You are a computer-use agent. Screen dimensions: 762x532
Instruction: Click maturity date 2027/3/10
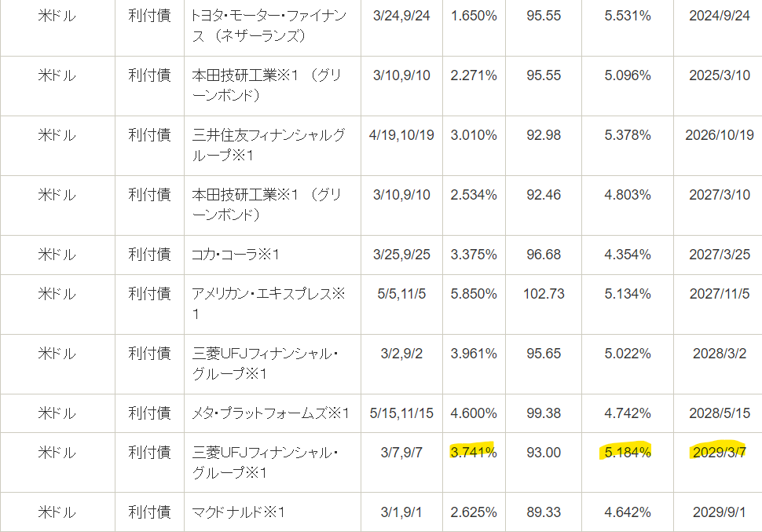click(x=720, y=195)
